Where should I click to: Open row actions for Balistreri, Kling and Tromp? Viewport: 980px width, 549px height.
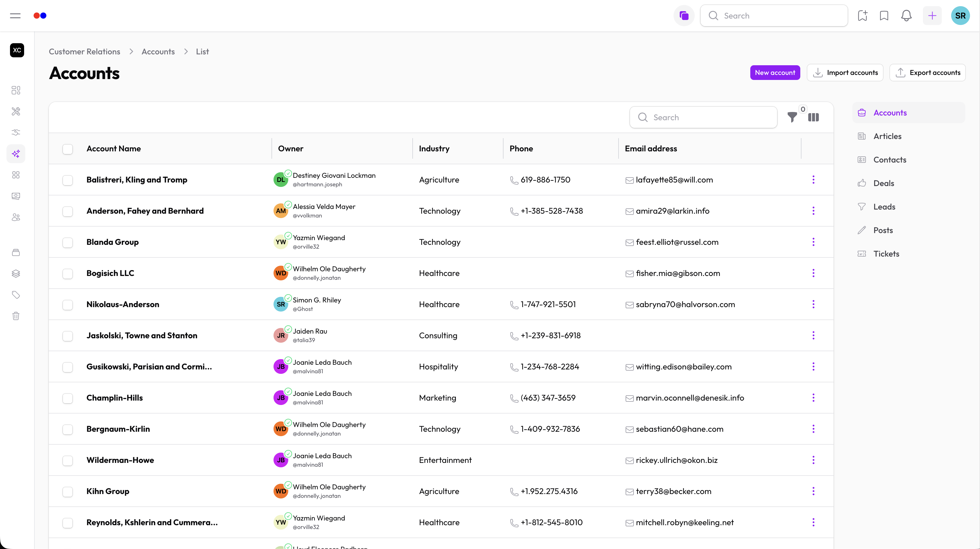coord(813,180)
